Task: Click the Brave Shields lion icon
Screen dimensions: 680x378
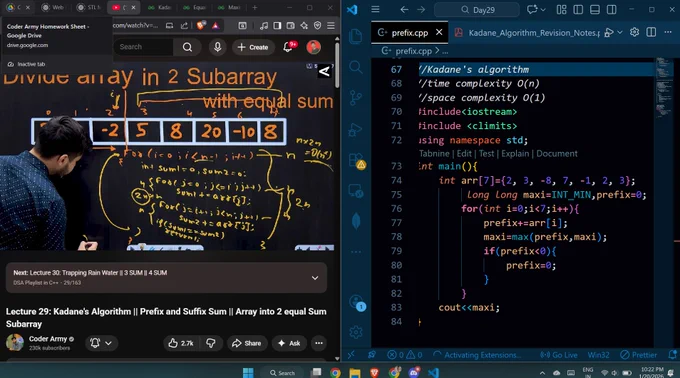Action: click(200, 26)
